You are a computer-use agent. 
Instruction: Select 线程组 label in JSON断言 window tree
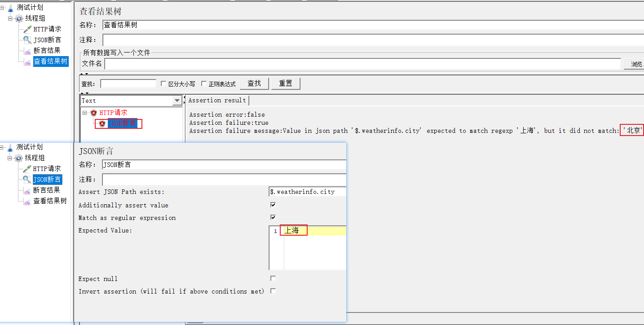coord(35,158)
